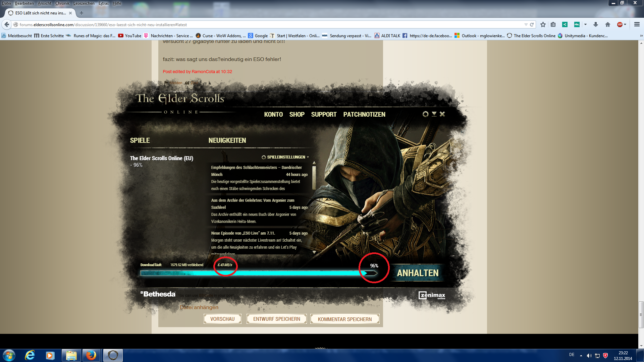Open the Firefox hamburger menu
Viewport: 644px width, 362px height.
click(x=637, y=24)
